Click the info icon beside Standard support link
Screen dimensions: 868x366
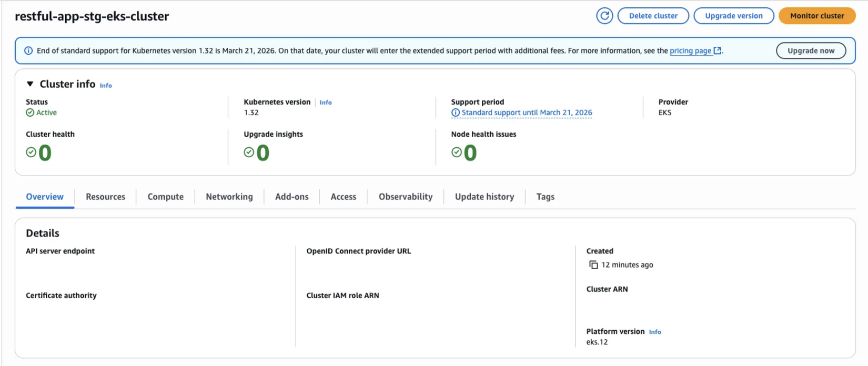(456, 113)
